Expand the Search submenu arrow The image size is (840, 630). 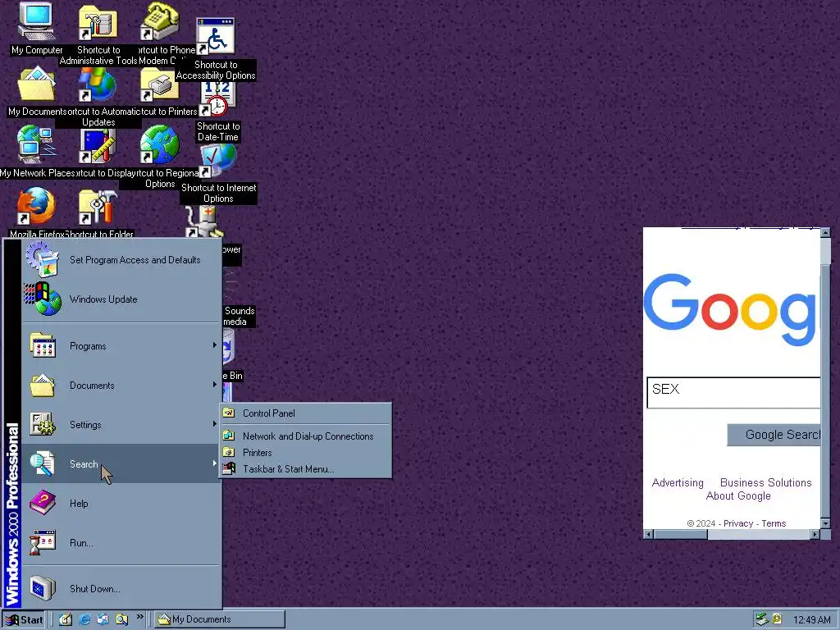click(x=214, y=463)
